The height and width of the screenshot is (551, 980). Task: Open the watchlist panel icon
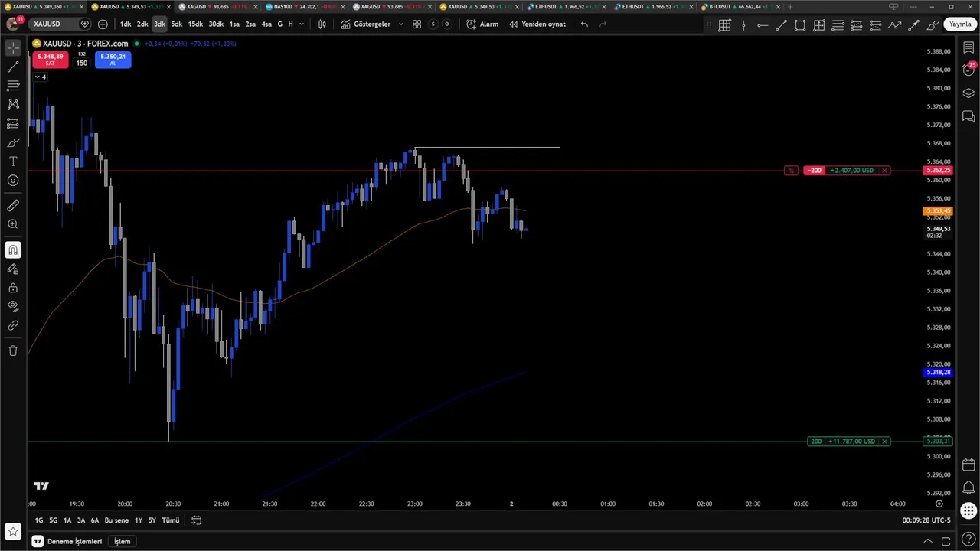[x=969, y=47]
